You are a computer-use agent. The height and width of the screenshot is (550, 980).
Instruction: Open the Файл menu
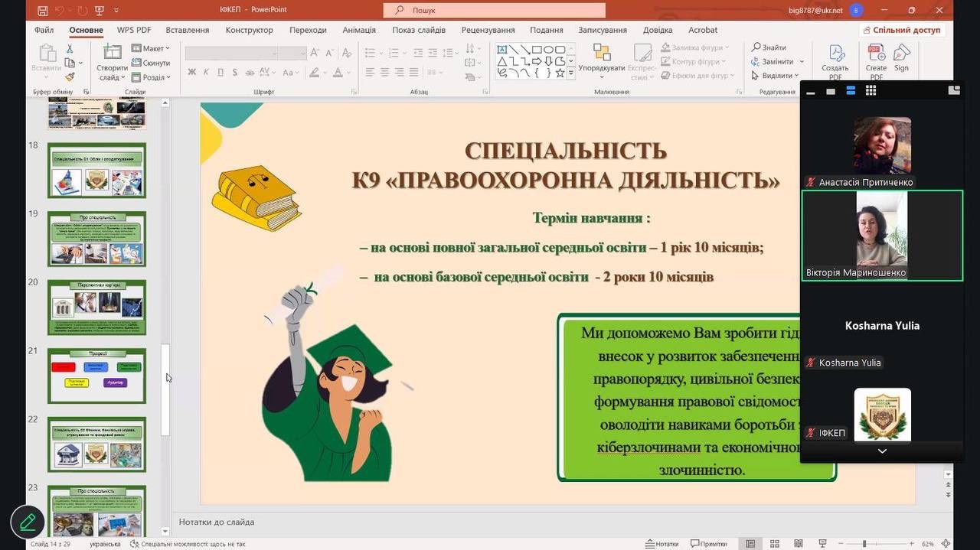(x=44, y=30)
